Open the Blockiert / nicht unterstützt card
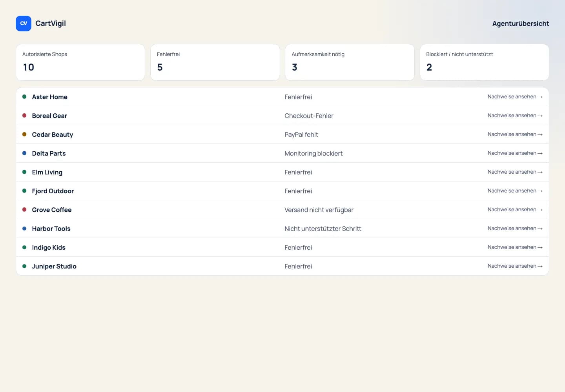The height and width of the screenshot is (392, 565). pyautogui.click(x=484, y=62)
